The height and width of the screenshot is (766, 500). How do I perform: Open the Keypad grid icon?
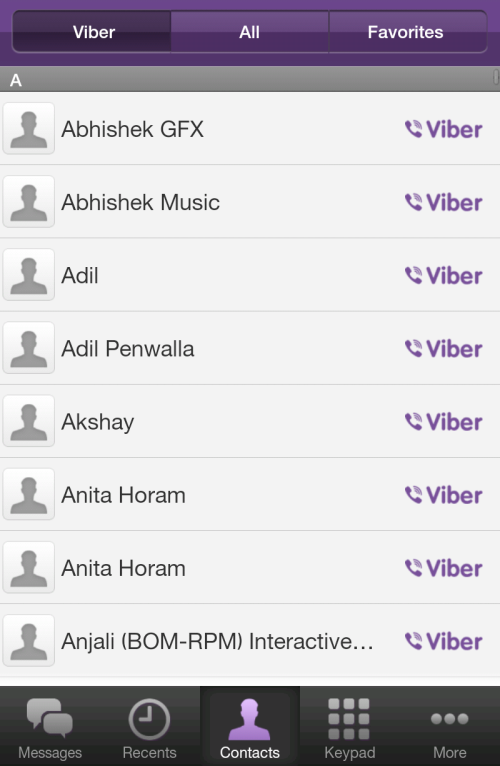pyautogui.click(x=349, y=719)
